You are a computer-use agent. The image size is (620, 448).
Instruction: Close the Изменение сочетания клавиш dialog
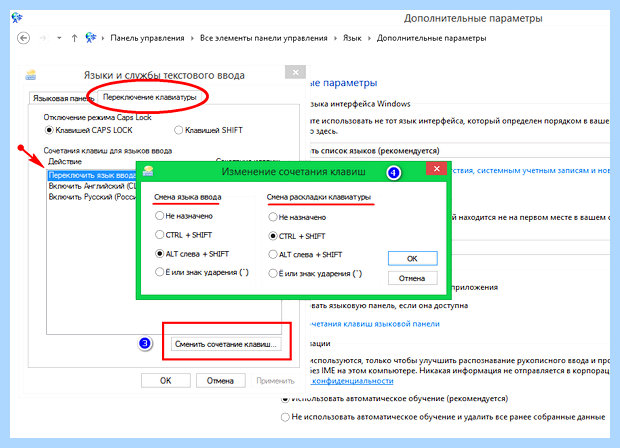tap(437, 169)
